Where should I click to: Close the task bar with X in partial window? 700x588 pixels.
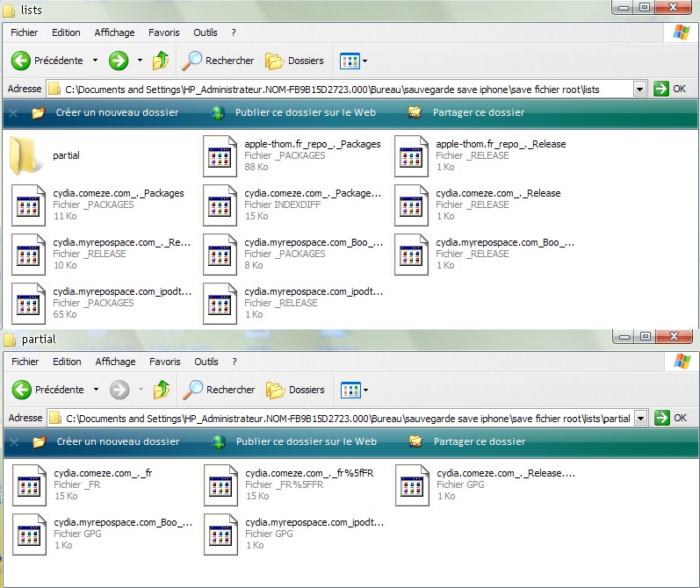[x=14, y=442]
